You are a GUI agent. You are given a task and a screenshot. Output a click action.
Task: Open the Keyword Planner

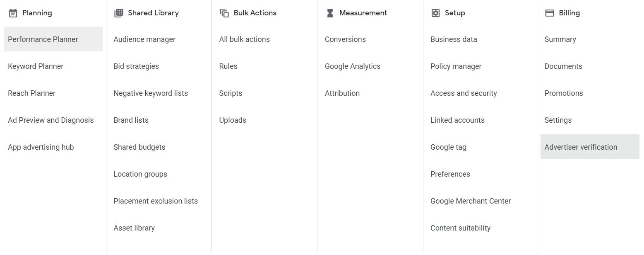point(36,66)
